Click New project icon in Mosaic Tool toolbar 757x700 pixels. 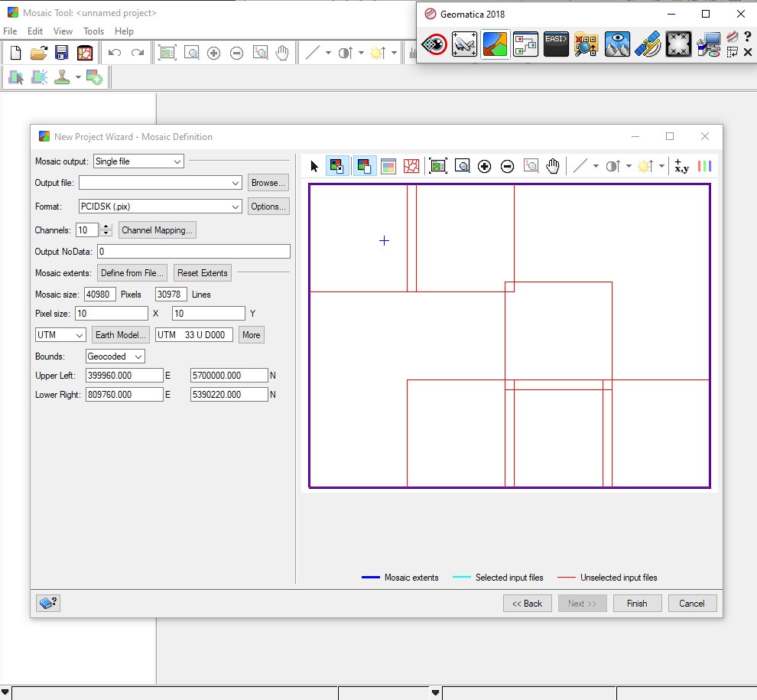click(15, 53)
